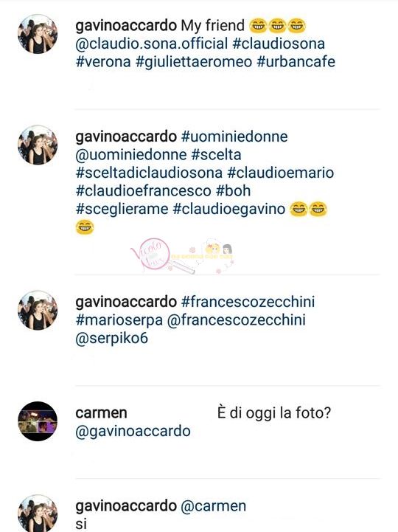The width and height of the screenshot is (398, 532).
Task: Tap the #boh hashtag
Action: point(233,191)
